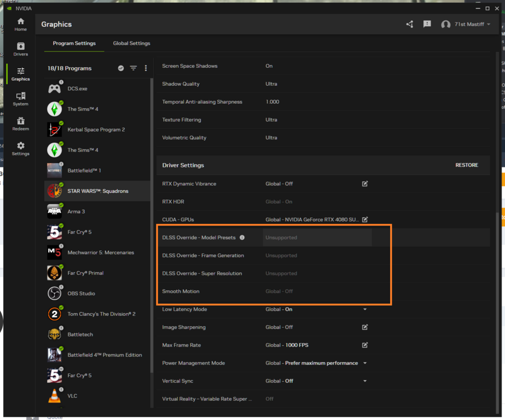Select Tom Clancy's The Division 2 icon
The width and height of the screenshot is (505, 420).
(x=54, y=314)
